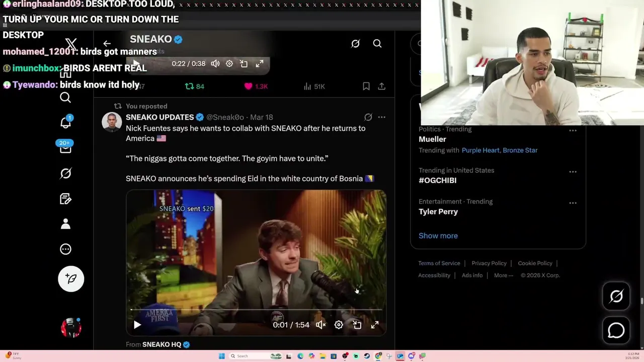Click Bronze Star trending link
This screenshot has height=362, width=644.
point(520,150)
